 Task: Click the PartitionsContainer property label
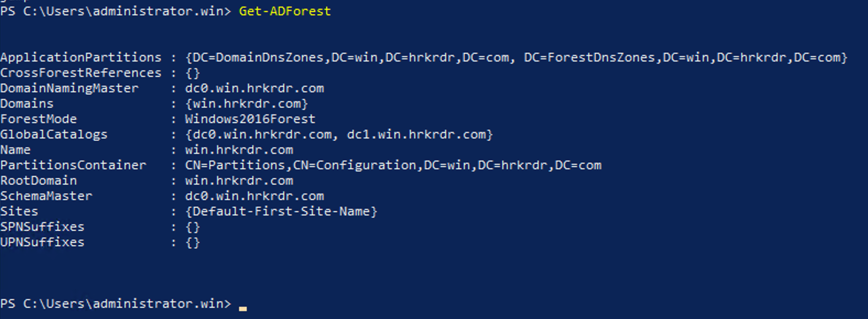coord(73,165)
